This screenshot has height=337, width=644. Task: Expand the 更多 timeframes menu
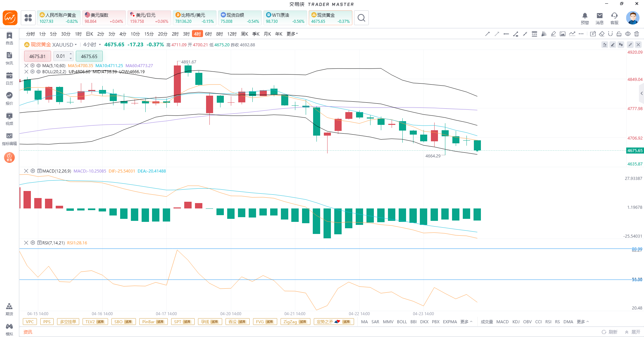[292, 34]
